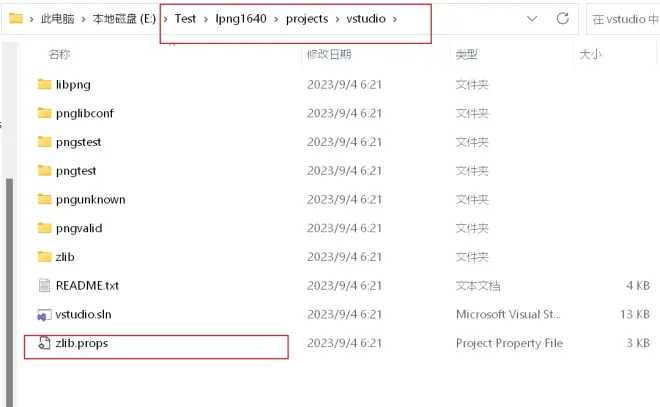The image size is (660, 407).
Task: Click the pnglibconf folder icon
Action: [44, 113]
